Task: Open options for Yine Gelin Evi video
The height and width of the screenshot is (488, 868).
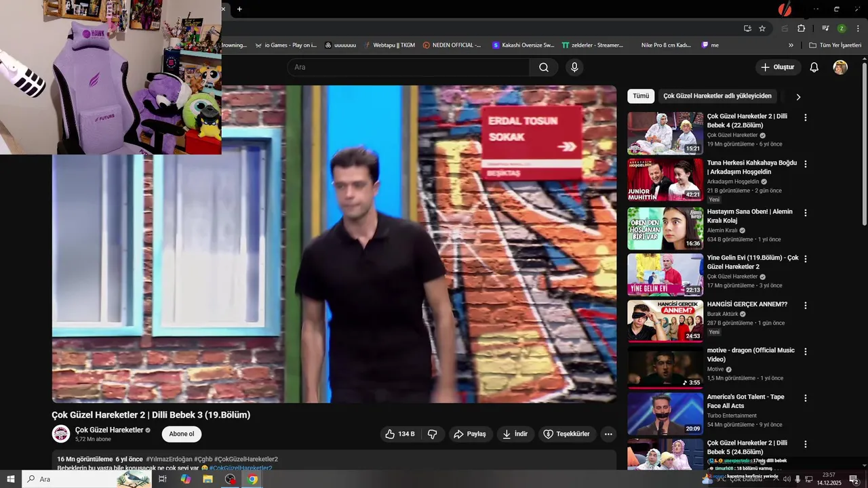Action: click(x=806, y=258)
